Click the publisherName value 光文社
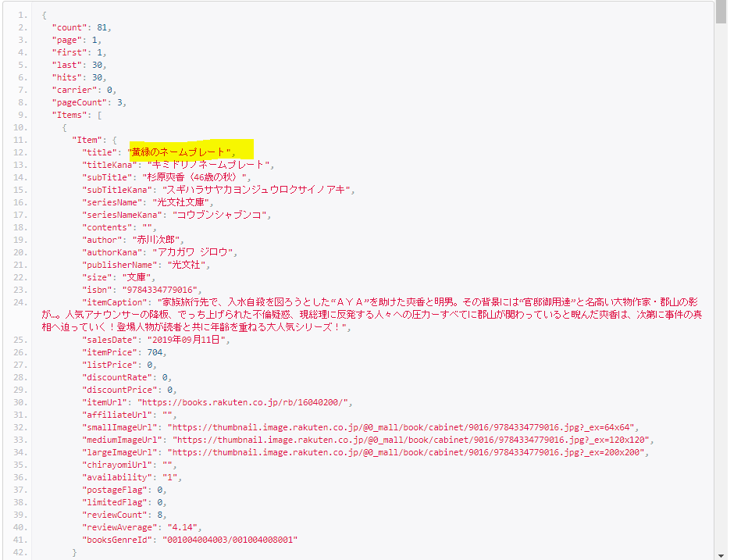 (186, 265)
